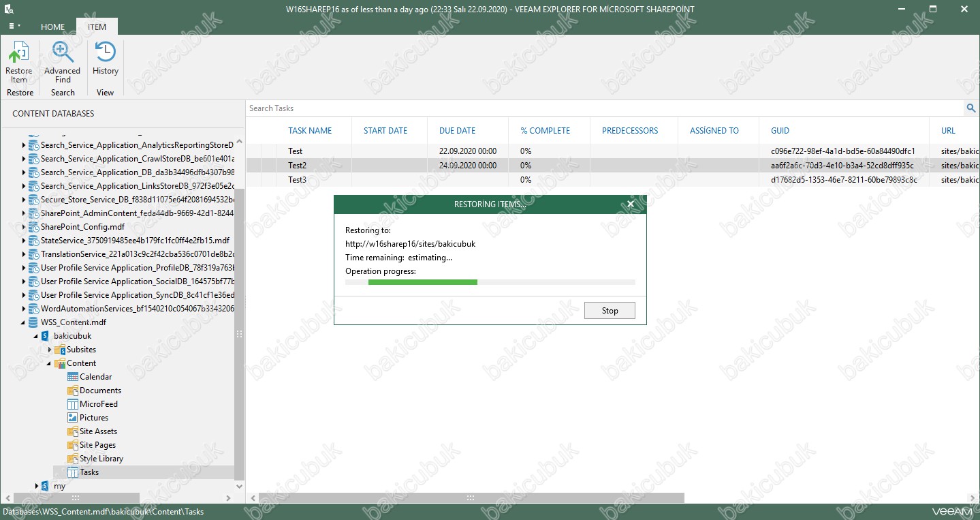Collapse the Content node
This screenshot has width=980, height=520.
pos(50,363)
